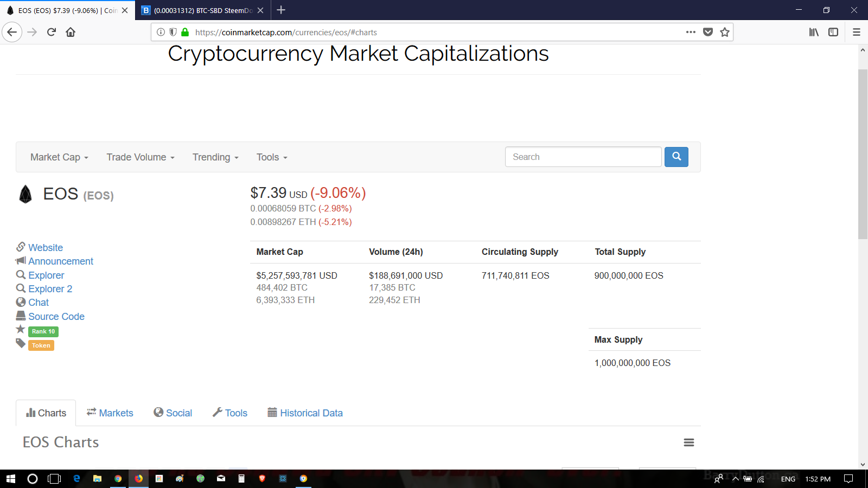Open the clock showing 1:52 PM
Screen dimensions: 868x488
pos(818,479)
